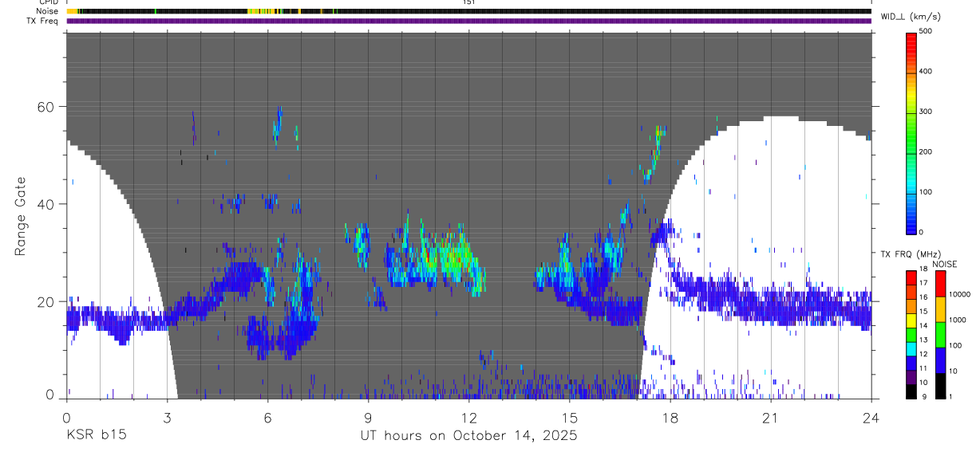Viewport: 980px width, 452px height.
Task: Click the 300 tick on width colorbar
Action: pos(926,112)
